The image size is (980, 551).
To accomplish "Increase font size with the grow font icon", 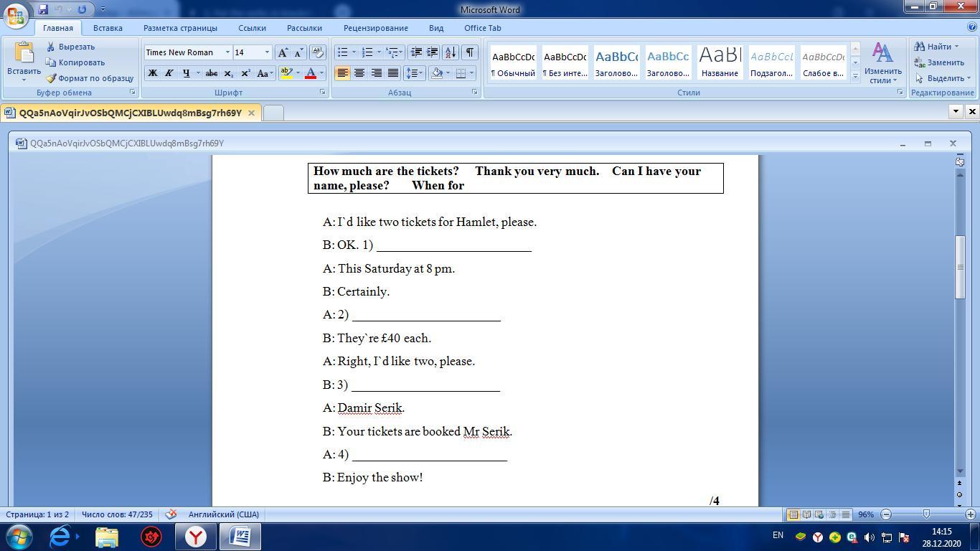I will pos(283,52).
